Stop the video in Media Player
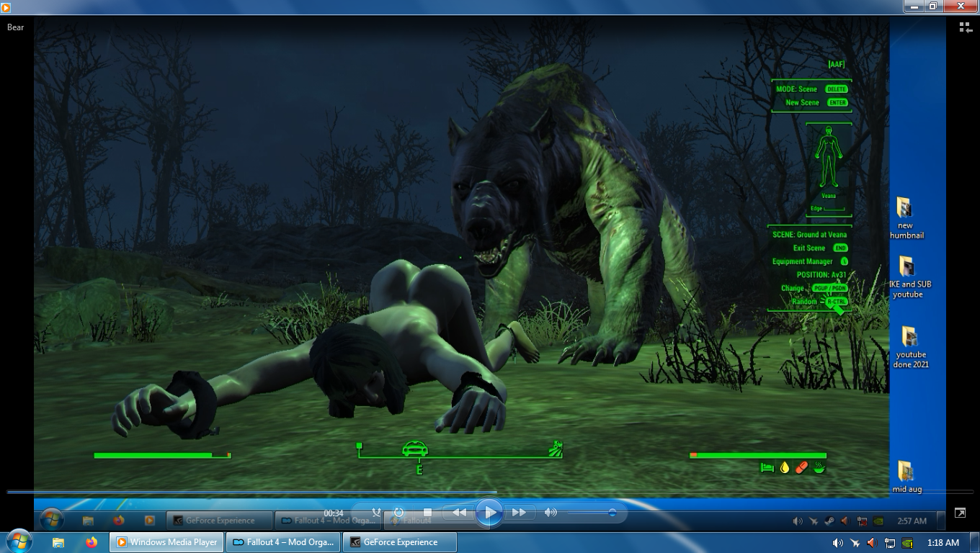 [x=427, y=513]
